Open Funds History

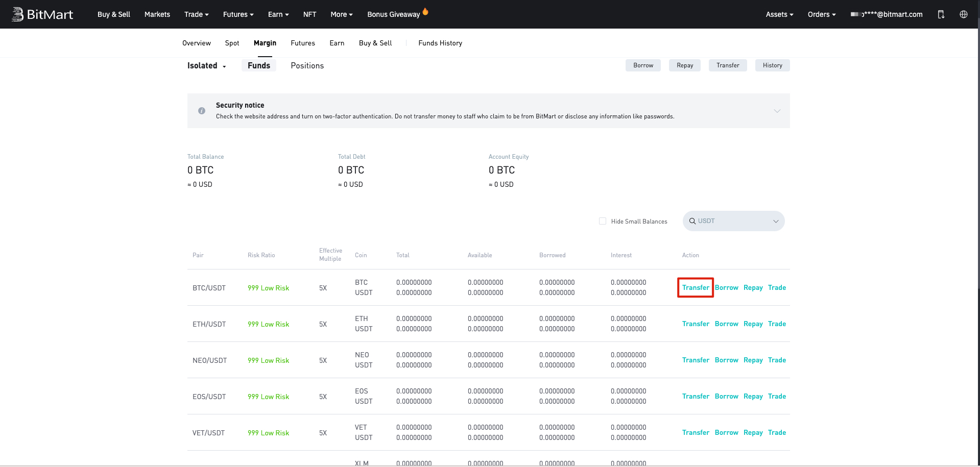point(440,43)
